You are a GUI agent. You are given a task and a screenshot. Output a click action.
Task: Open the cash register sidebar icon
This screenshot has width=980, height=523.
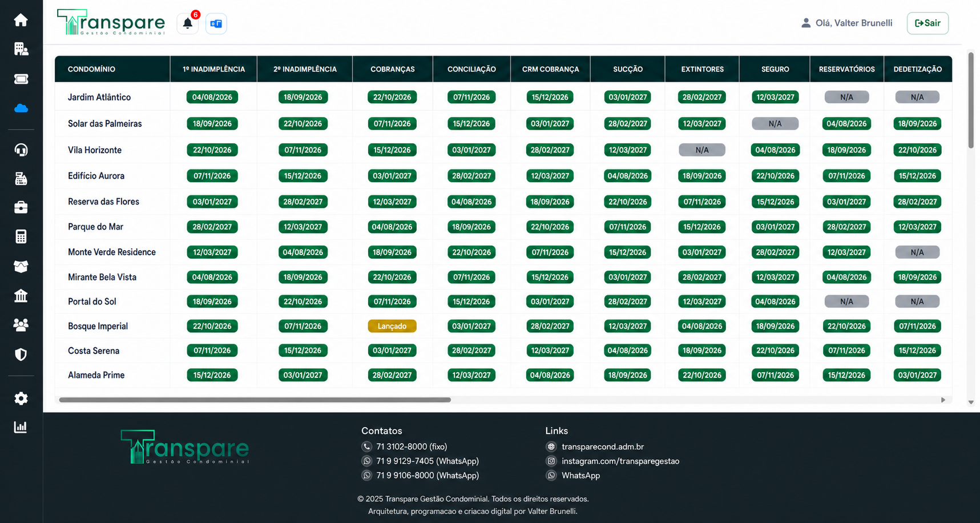coord(21,179)
